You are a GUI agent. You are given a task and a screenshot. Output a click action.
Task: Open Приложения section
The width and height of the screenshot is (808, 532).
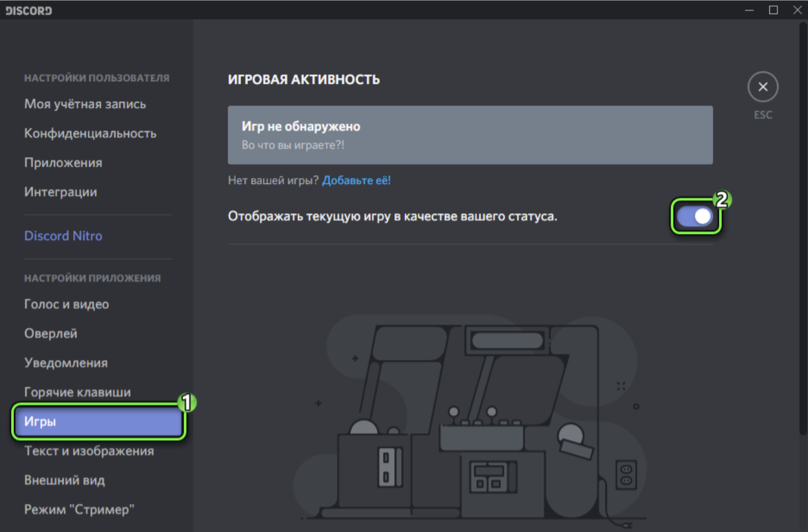pos(63,163)
